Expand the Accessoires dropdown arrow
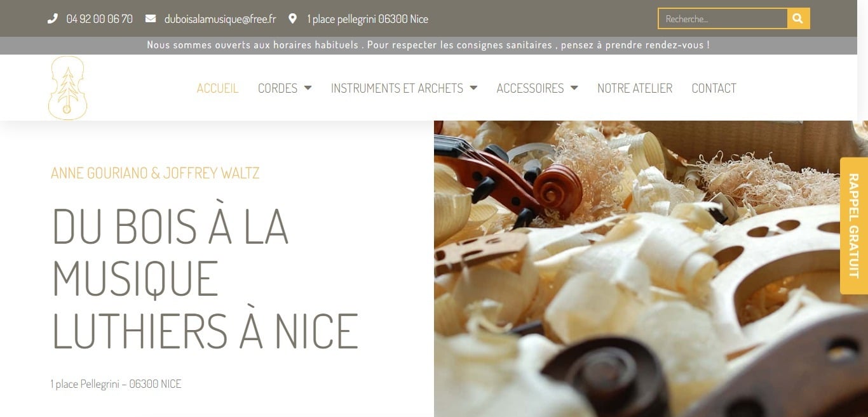868x417 pixels. [x=574, y=88]
